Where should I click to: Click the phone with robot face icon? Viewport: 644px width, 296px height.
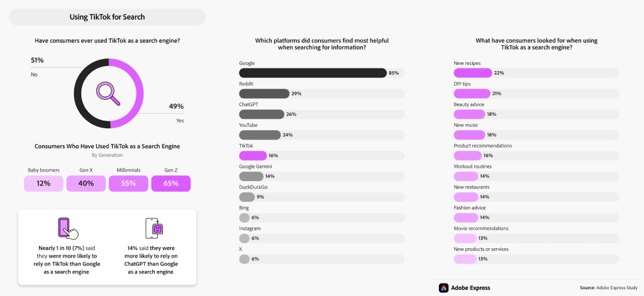(155, 228)
